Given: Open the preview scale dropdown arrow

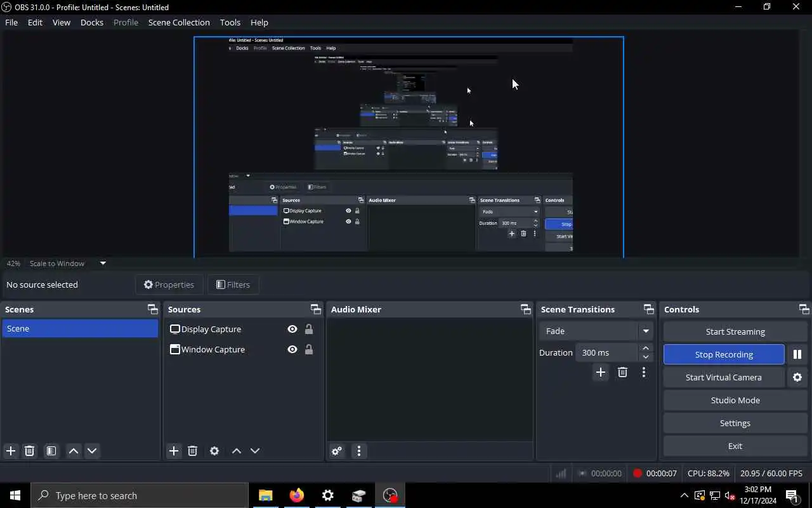Looking at the screenshot, I should 103,263.
